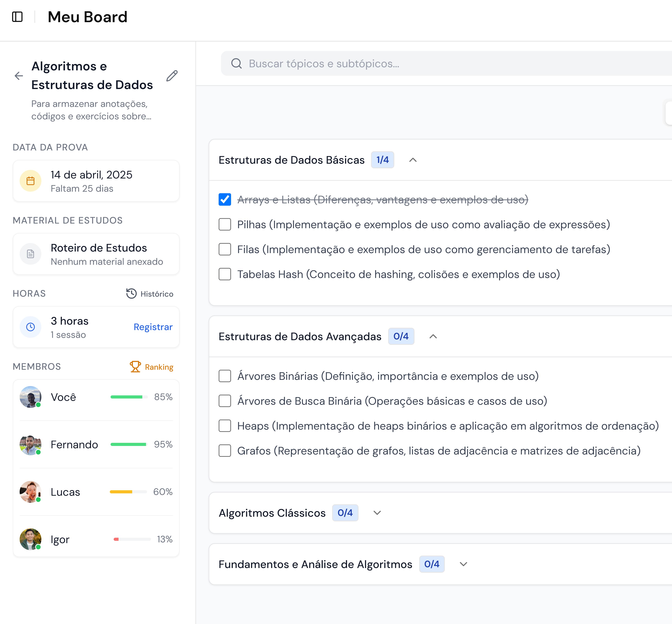Click the Ranking trophy icon
This screenshot has width=672, height=624.
click(x=135, y=366)
